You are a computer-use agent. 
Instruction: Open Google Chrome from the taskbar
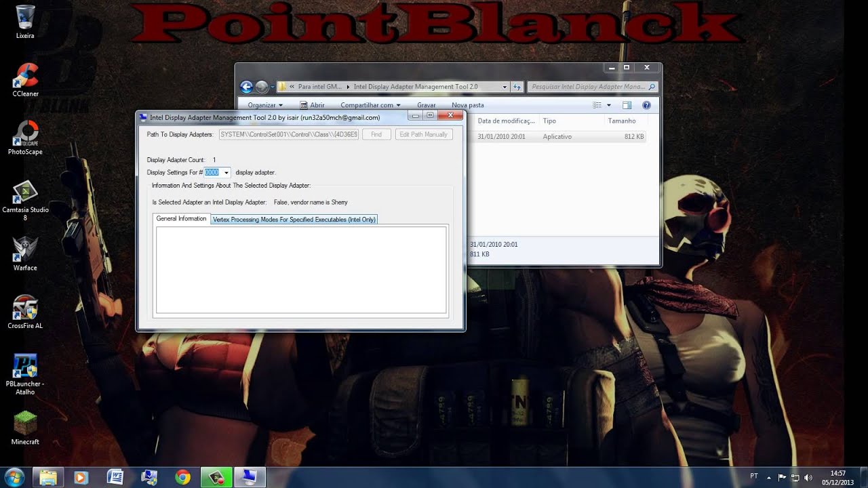click(x=182, y=477)
